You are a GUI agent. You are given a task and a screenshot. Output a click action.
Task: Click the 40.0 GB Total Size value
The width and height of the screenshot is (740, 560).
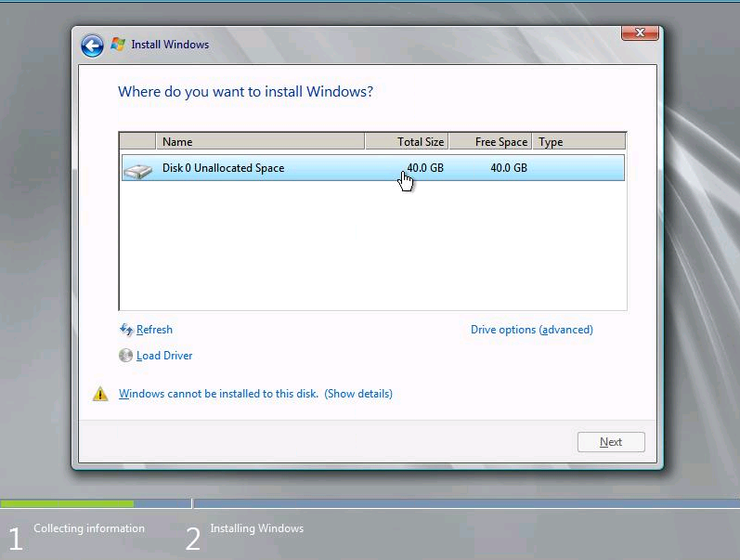click(425, 167)
